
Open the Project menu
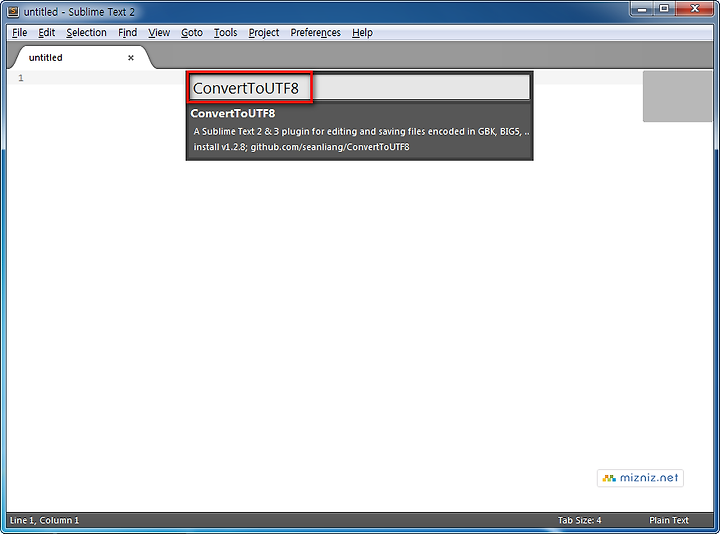(x=264, y=33)
